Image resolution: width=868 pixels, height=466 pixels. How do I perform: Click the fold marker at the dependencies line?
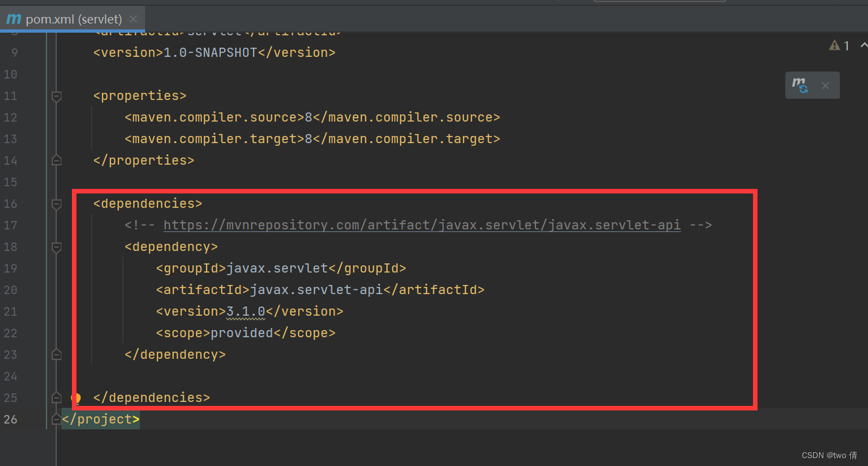tap(56, 203)
